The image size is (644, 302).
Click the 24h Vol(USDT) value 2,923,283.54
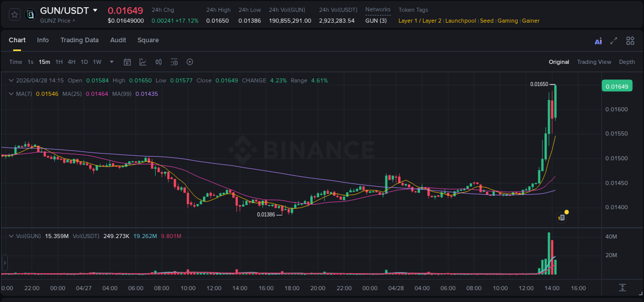pyautogui.click(x=336, y=21)
